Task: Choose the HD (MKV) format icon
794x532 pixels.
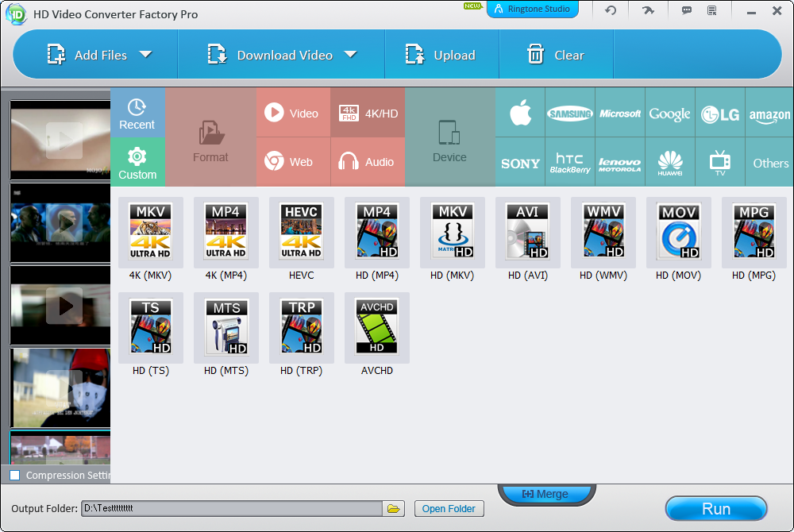Action: coord(453,233)
